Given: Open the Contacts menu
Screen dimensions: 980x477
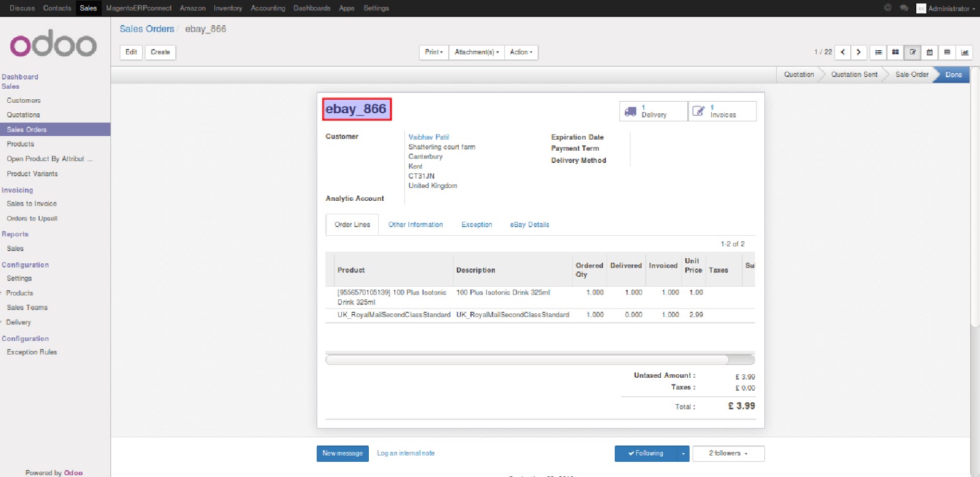Looking at the screenshot, I should [x=57, y=8].
